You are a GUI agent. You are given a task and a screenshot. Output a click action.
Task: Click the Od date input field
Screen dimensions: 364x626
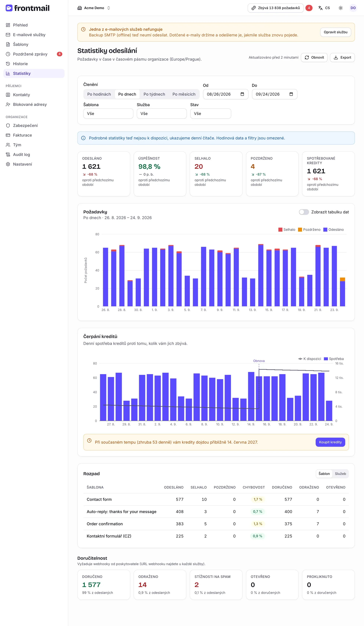(226, 94)
